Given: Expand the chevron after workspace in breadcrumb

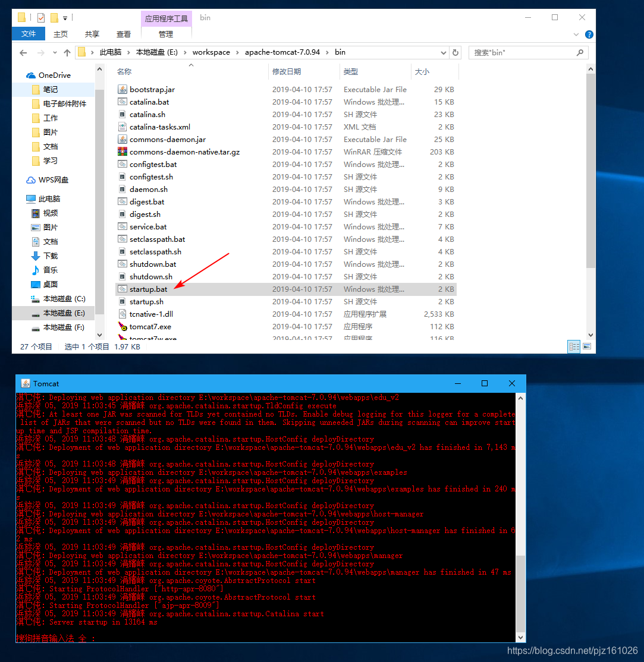Looking at the screenshot, I should click(237, 52).
